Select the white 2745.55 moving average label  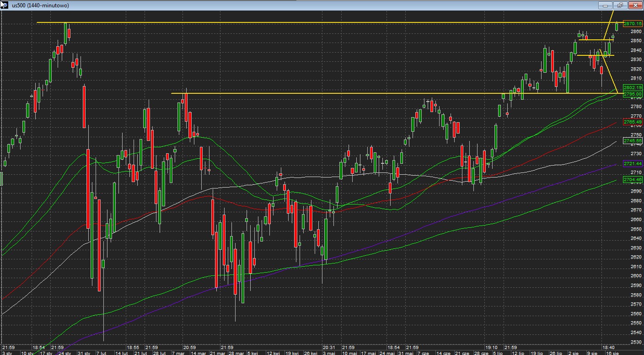633,141
